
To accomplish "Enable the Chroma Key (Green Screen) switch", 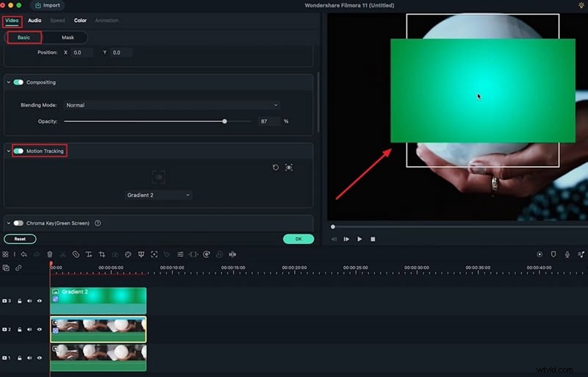I will click(18, 223).
